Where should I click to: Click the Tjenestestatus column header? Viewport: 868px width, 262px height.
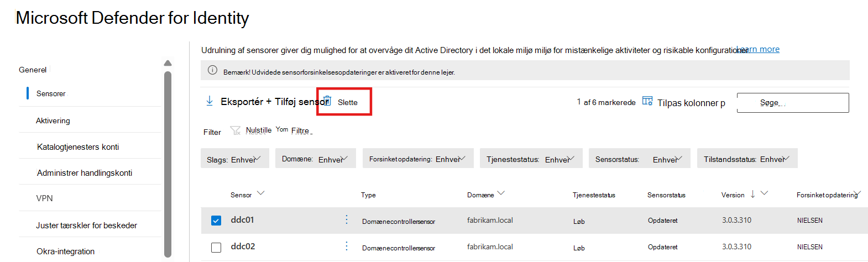[594, 195]
